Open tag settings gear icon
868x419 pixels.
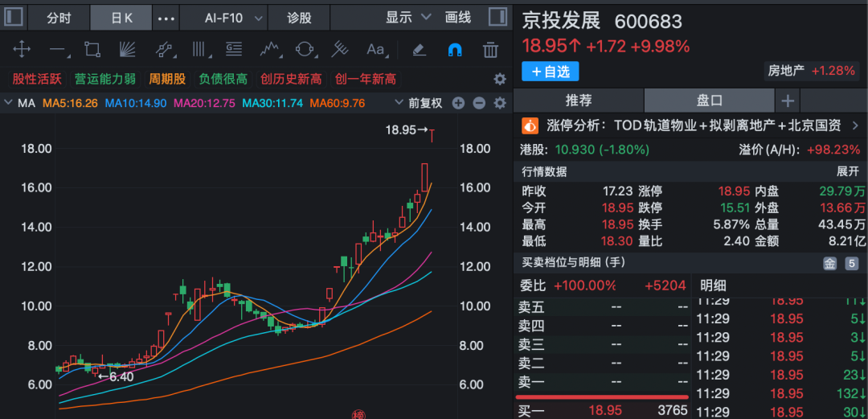(500, 80)
